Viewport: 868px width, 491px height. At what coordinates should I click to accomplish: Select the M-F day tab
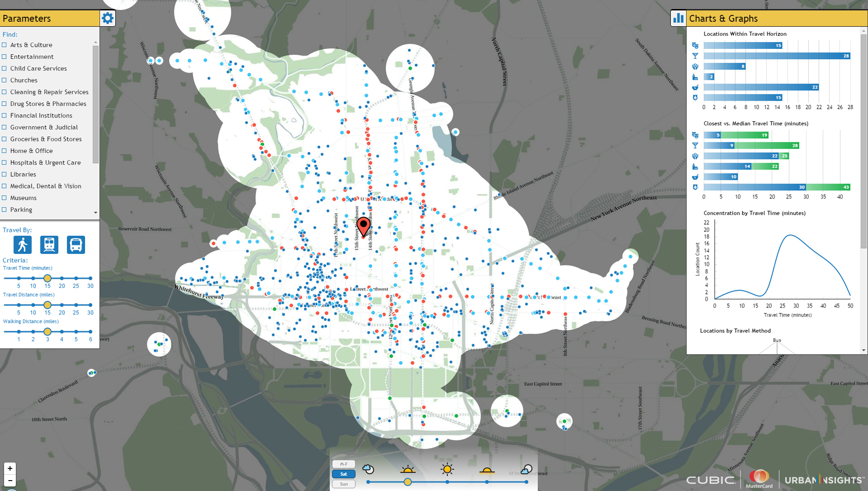point(344,464)
